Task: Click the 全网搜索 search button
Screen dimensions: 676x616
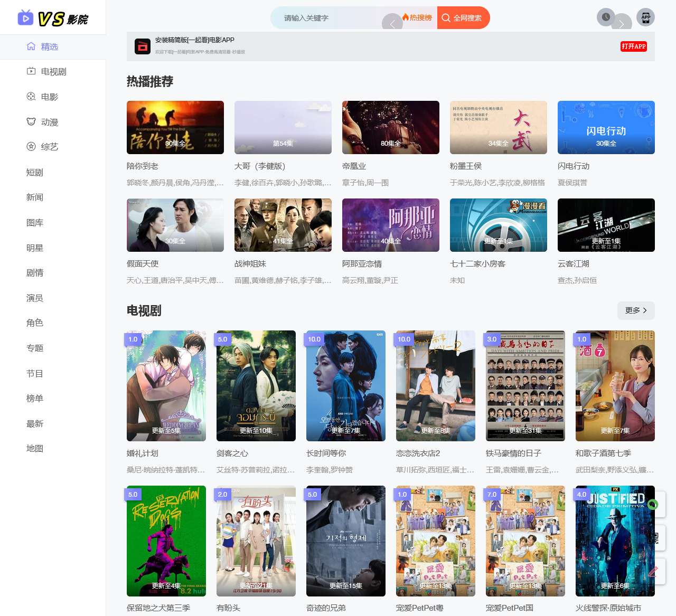Action: tap(463, 18)
